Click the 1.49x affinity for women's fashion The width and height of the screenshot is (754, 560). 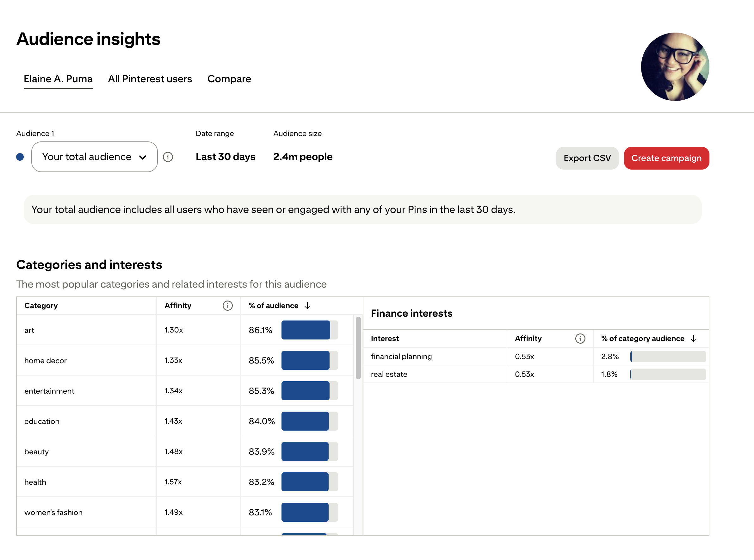174,512
